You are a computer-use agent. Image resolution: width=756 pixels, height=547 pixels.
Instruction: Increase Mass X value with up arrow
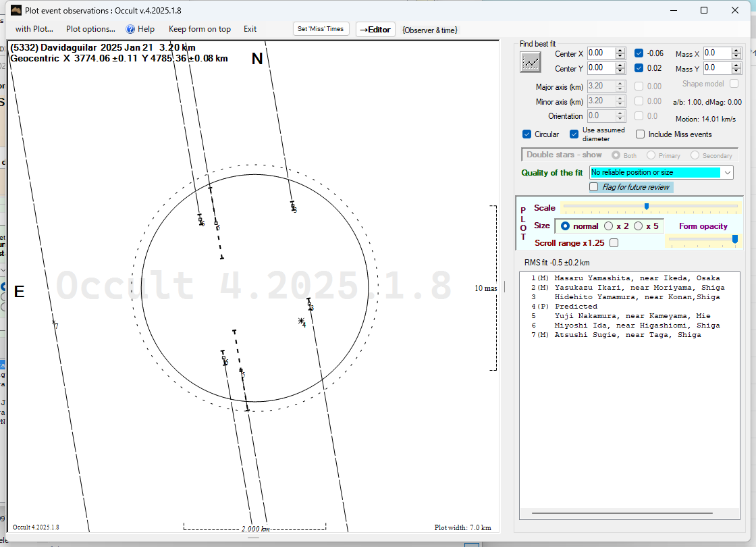[736, 51]
